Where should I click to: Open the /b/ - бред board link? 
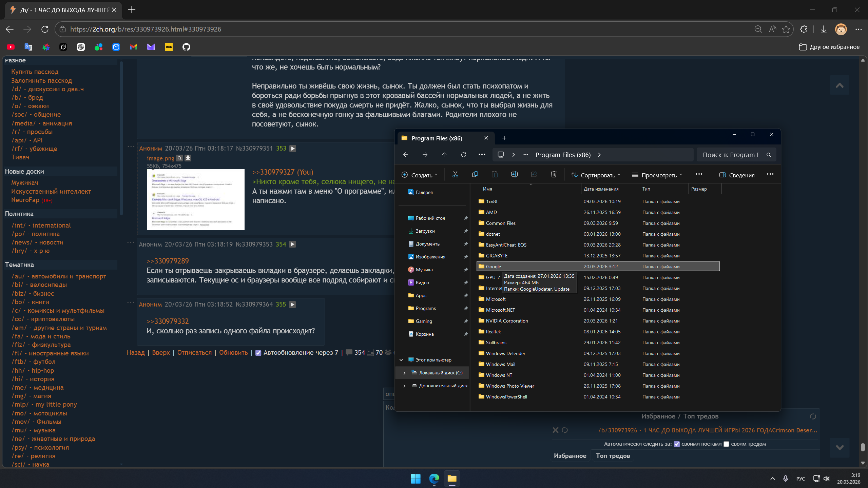point(27,98)
